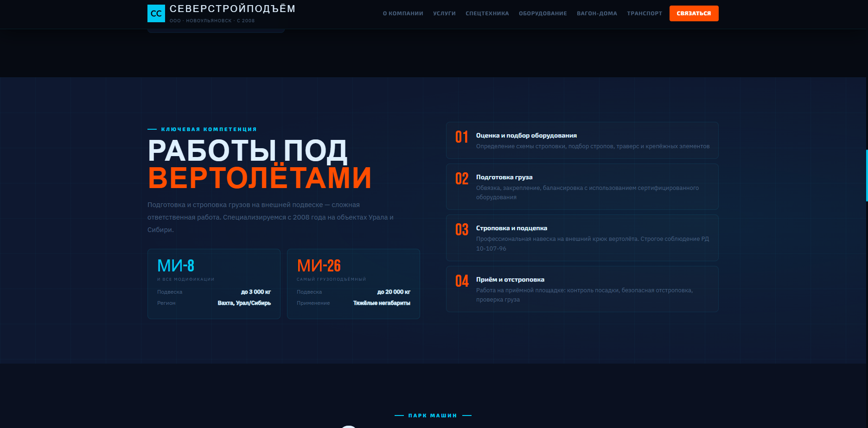Select the ОБОРУДОВАНИЕ nav link

point(543,13)
